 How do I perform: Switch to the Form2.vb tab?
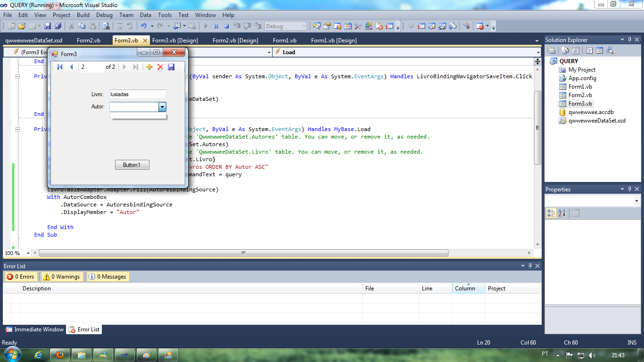(88, 41)
